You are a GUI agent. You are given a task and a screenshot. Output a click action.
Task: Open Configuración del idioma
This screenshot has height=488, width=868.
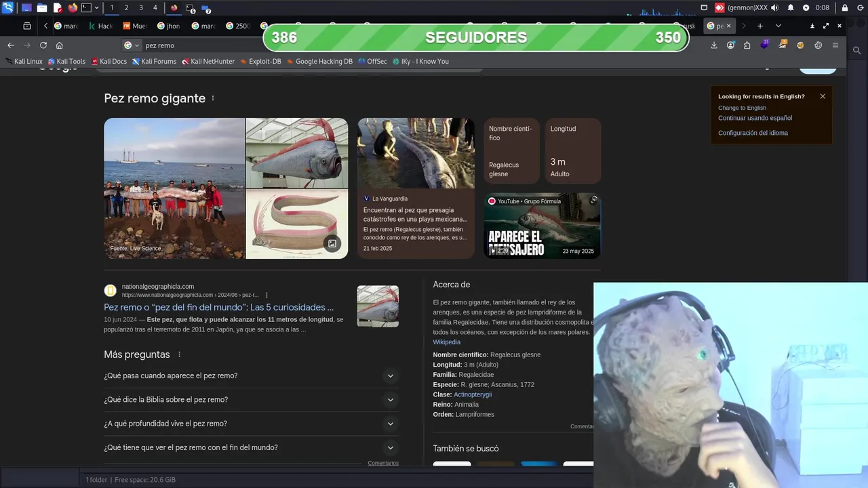point(753,133)
